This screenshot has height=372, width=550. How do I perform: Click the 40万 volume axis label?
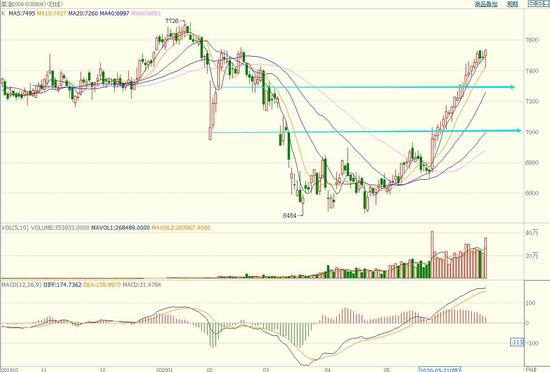(532, 233)
